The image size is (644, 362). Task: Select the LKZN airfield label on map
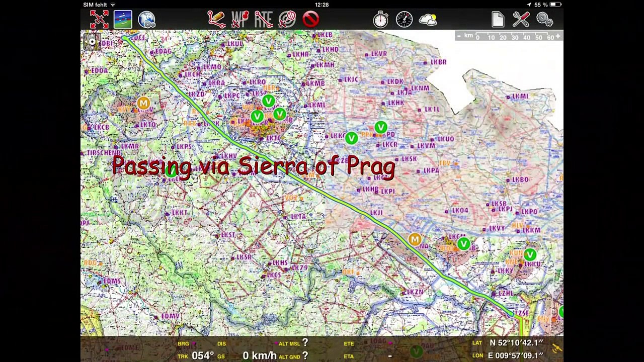point(416,292)
